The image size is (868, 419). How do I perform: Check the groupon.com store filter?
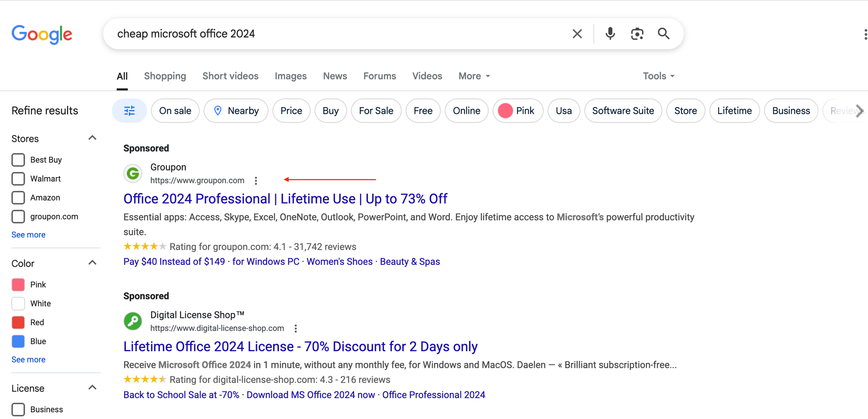(x=18, y=217)
